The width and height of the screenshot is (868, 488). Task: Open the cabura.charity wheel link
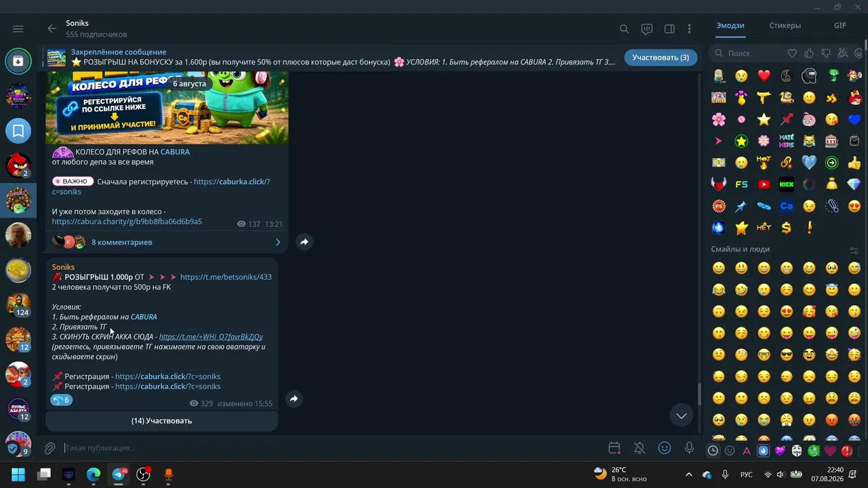tap(127, 222)
